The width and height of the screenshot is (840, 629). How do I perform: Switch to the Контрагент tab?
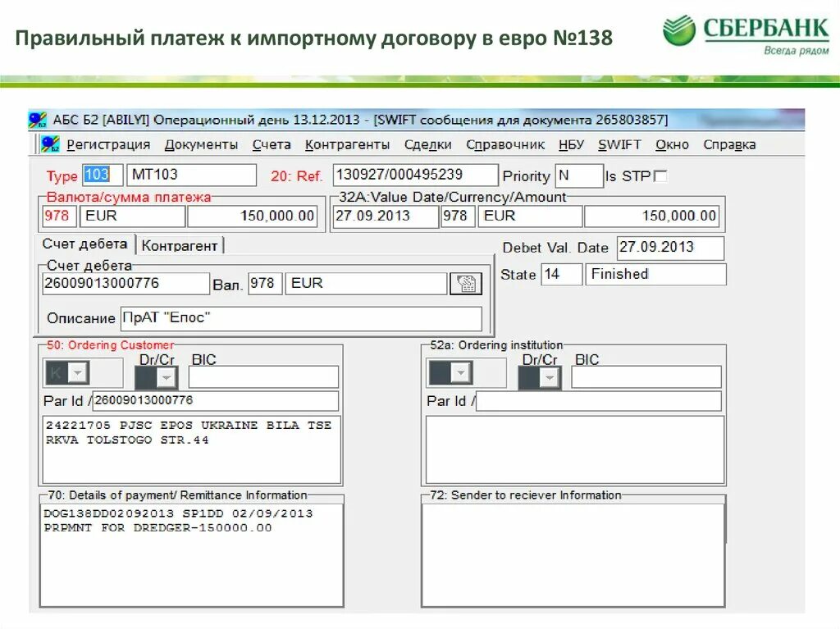[x=180, y=246]
